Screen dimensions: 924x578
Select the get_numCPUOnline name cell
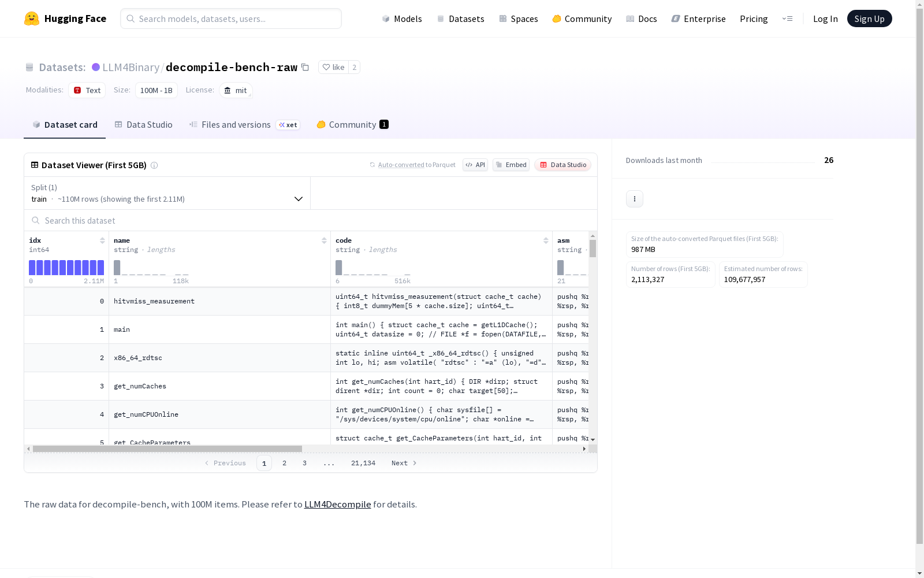pos(219,414)
